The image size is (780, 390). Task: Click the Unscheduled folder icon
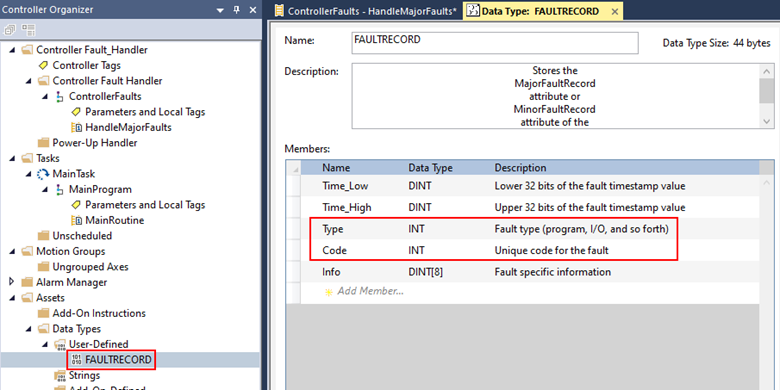pos(43,236)
